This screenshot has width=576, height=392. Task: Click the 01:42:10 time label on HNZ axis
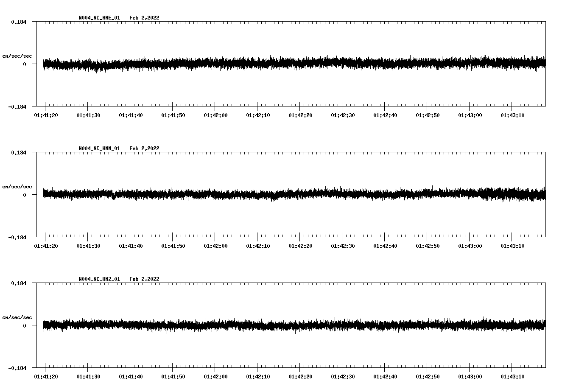click(258, 377)
